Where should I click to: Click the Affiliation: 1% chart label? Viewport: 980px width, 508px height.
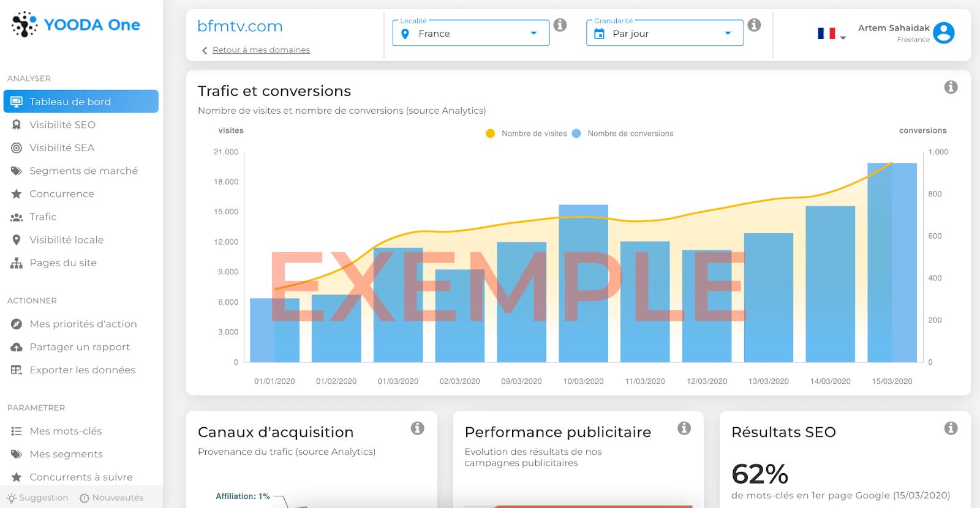[x=243, y=496]
